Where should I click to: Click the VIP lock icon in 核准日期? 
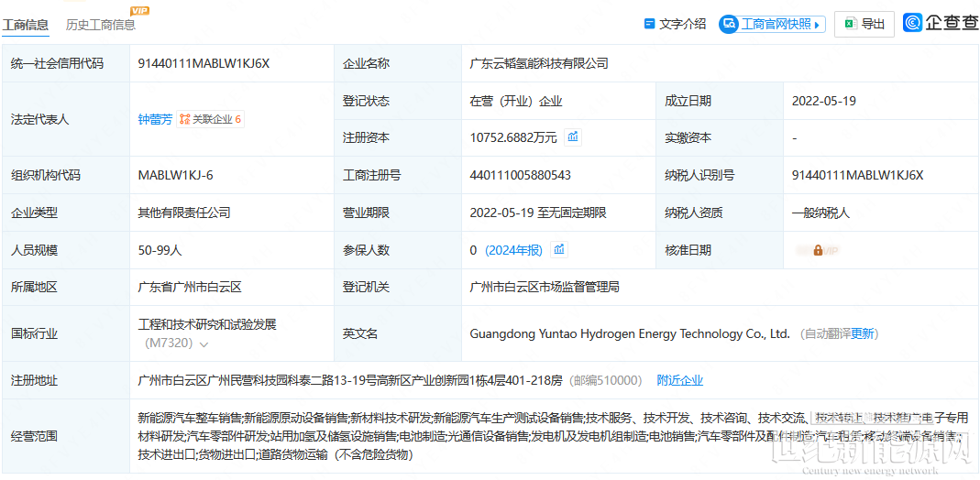pyautogui.click(x=818, y=250)
